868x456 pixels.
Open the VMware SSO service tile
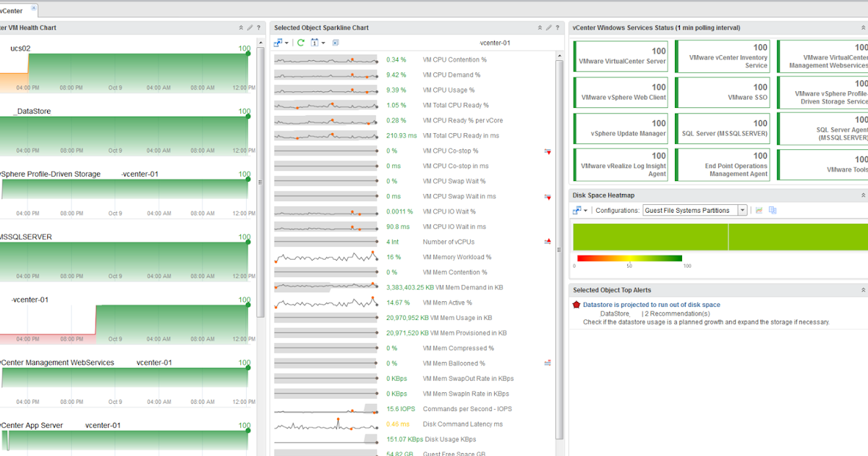tap(723, 93)
